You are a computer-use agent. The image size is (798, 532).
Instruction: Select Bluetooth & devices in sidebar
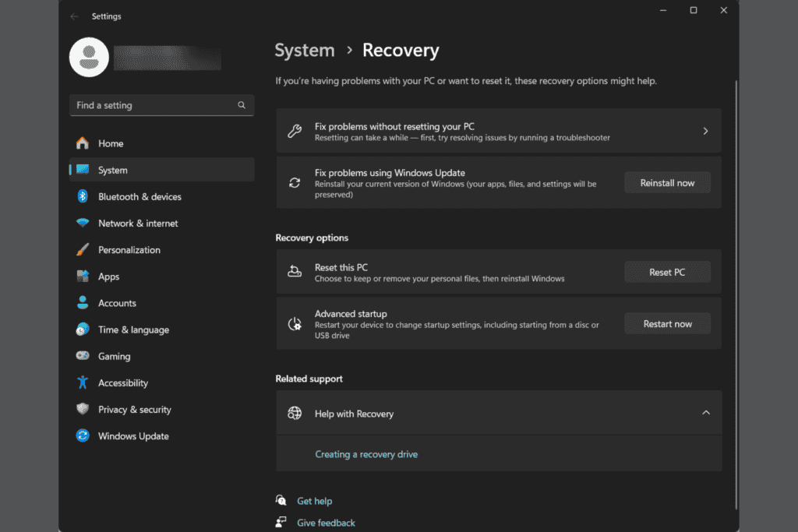[162, 196]
